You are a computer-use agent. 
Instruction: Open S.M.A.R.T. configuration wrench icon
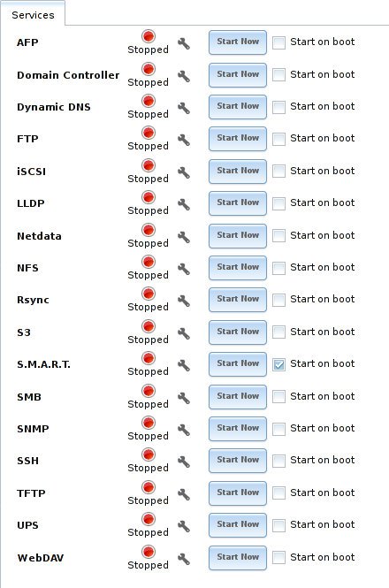click(183, 366)
